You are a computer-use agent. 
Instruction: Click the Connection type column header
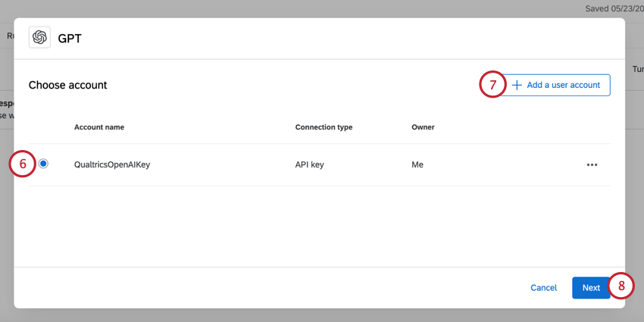click(324, 127)
